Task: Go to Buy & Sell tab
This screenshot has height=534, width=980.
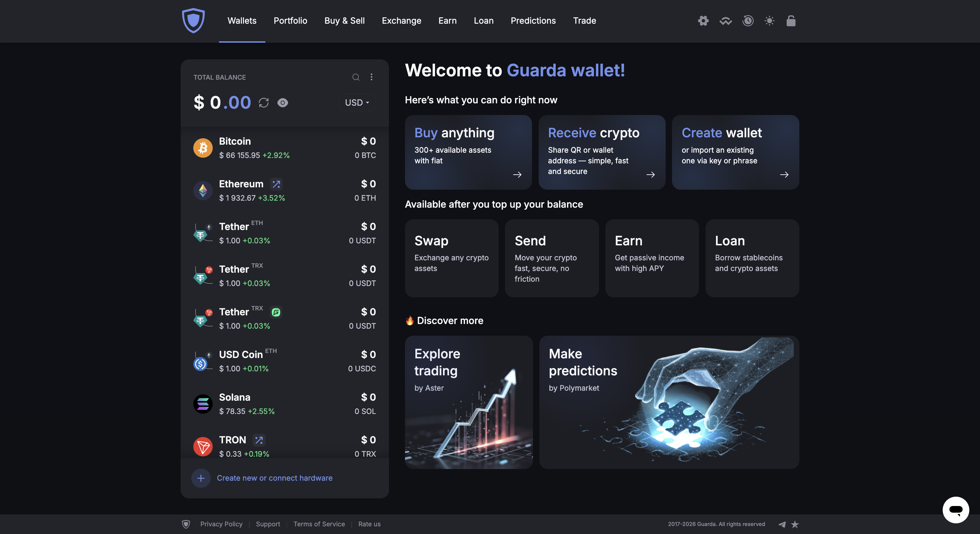Action: click(344, 21)
